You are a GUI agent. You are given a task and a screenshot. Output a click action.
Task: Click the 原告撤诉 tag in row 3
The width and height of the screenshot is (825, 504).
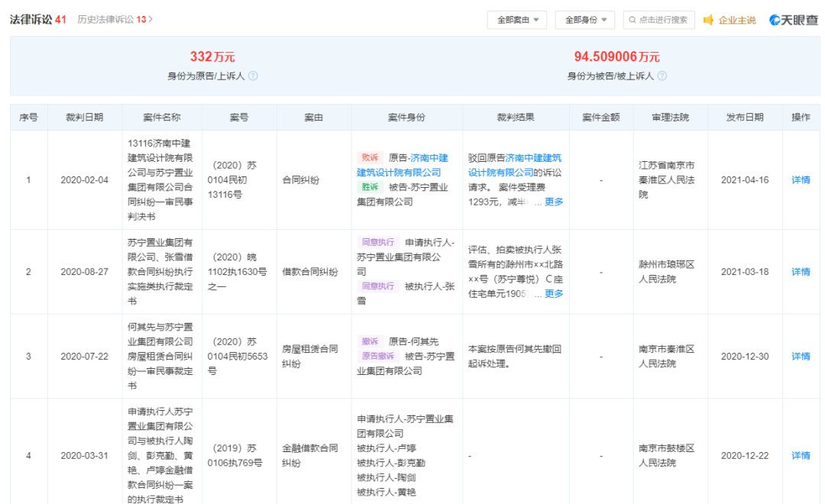tap(378, 356)
